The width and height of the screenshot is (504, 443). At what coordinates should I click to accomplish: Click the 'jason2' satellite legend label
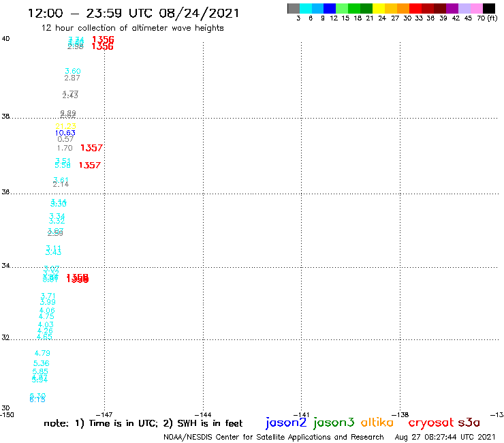tap(286, 423)
